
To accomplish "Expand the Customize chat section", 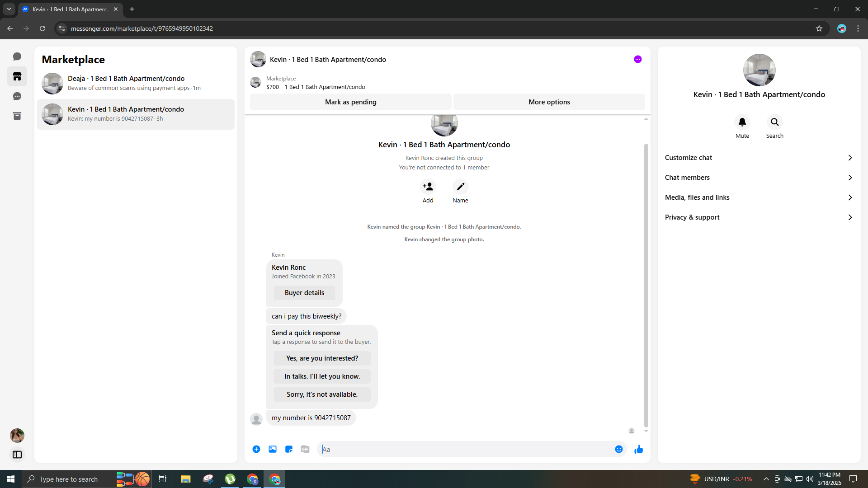I will [x=759, y=158].
